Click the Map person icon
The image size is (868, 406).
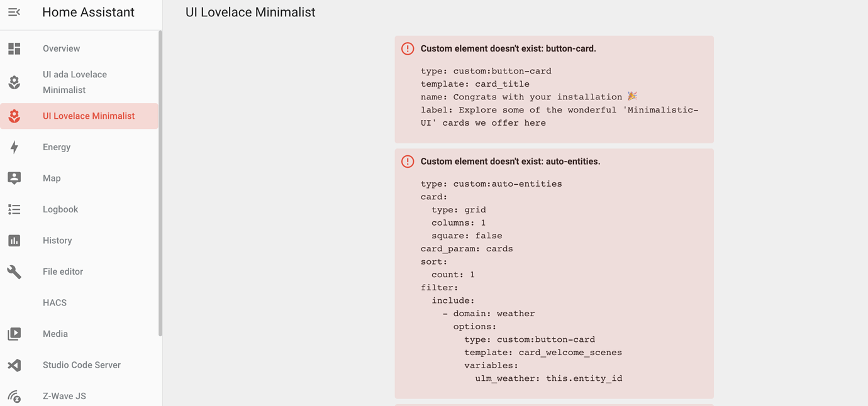coord(14,178)
